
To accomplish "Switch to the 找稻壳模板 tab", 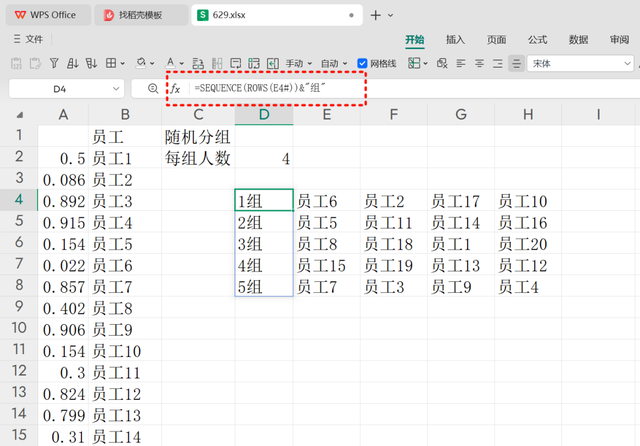I will point(141,15).
